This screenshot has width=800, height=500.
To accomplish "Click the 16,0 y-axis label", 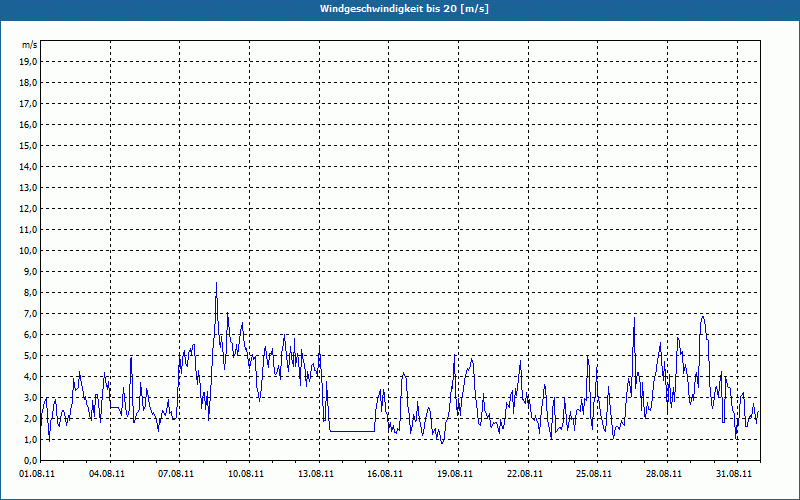I will click(x=28, y=124).
